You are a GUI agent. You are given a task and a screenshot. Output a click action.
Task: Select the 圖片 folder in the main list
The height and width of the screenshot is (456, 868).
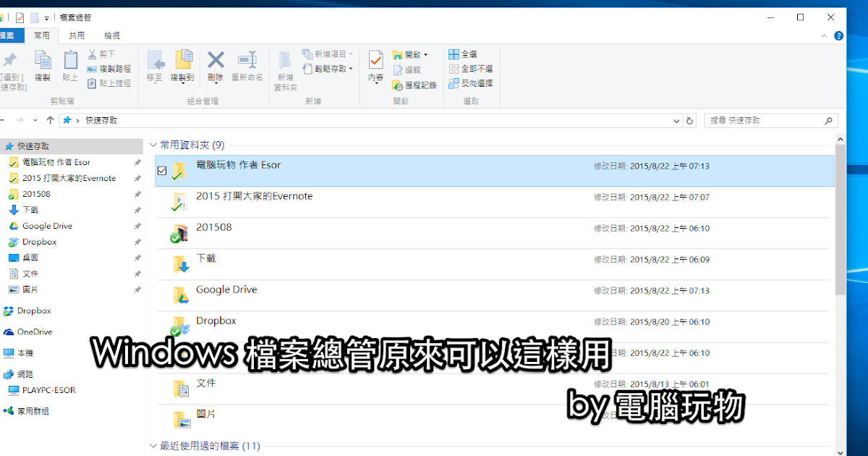click(492, 420)
